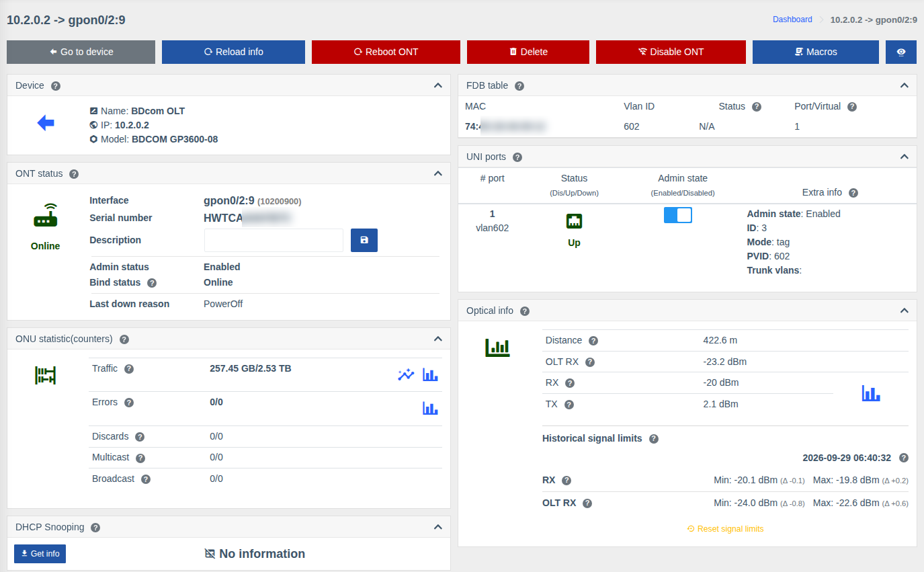Open the Dashboard breadcrumb link

[x=792, y=19]
